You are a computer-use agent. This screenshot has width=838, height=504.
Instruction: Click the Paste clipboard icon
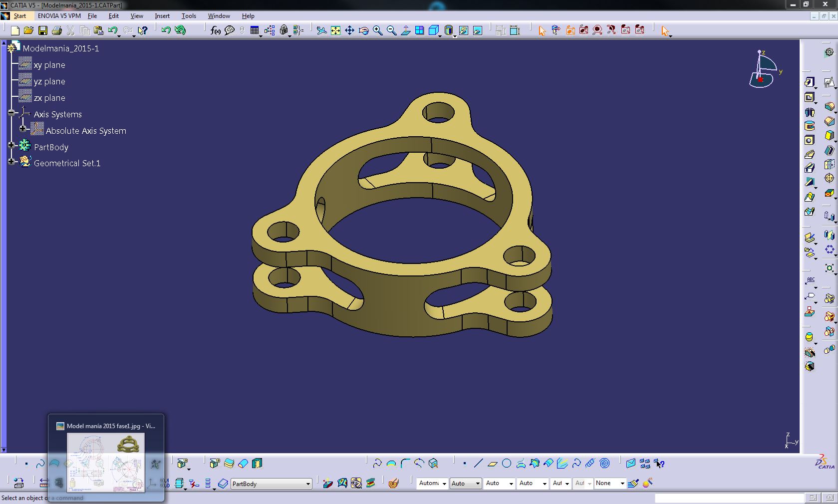(x=99, y=31)
